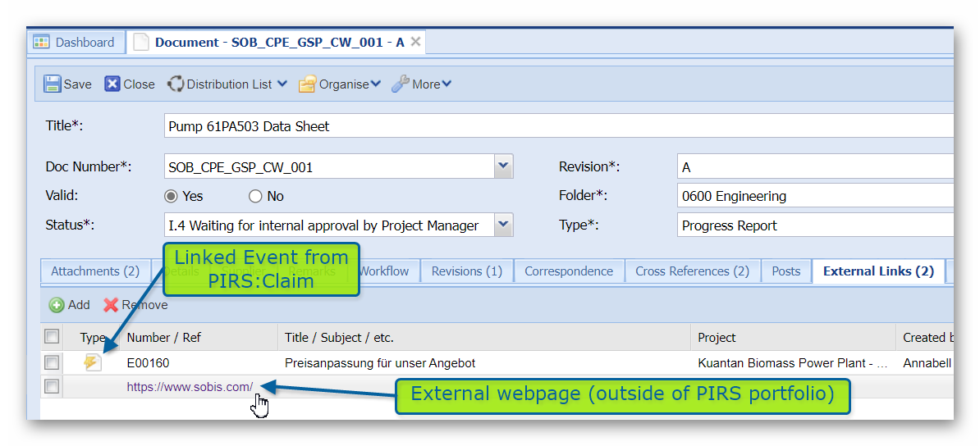Screen dimensions: 980x446
Task: Tick the checkbox for row E00160
Action: 52,362
